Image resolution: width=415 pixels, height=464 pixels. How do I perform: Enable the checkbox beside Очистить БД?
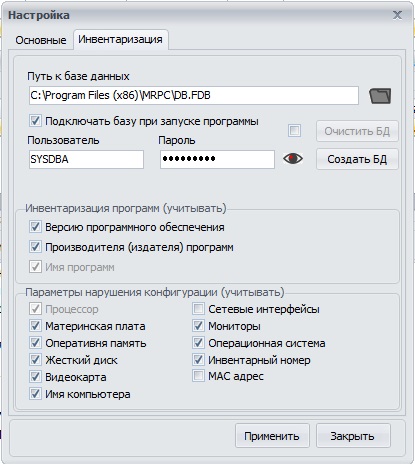pos(294,131)
